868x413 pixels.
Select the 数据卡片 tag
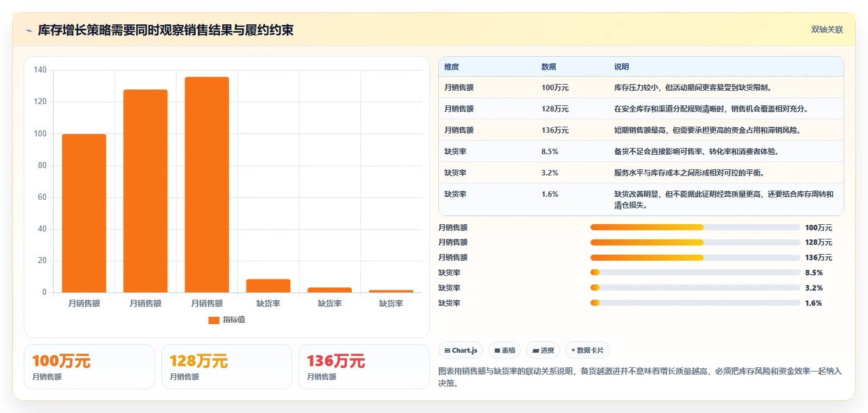(x=587, y=350)
